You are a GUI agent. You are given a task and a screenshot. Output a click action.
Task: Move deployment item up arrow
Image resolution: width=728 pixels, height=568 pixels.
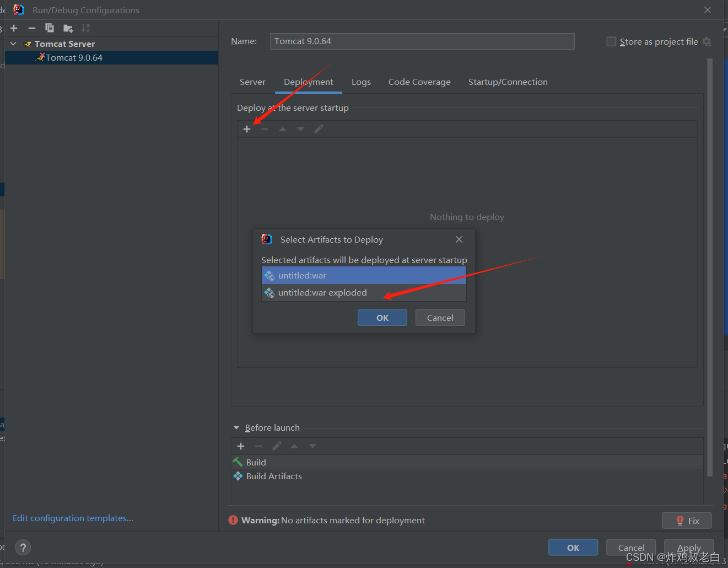[x=283, y=129]
